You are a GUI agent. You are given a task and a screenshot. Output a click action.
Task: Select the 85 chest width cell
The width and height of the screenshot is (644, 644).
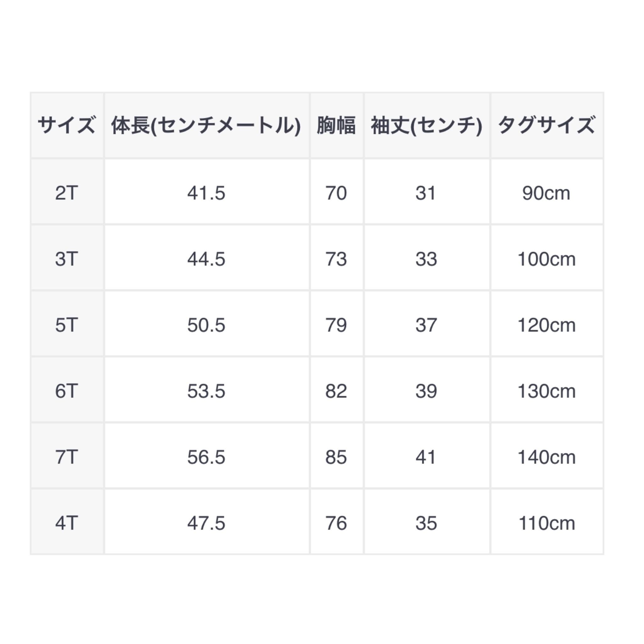336,457
